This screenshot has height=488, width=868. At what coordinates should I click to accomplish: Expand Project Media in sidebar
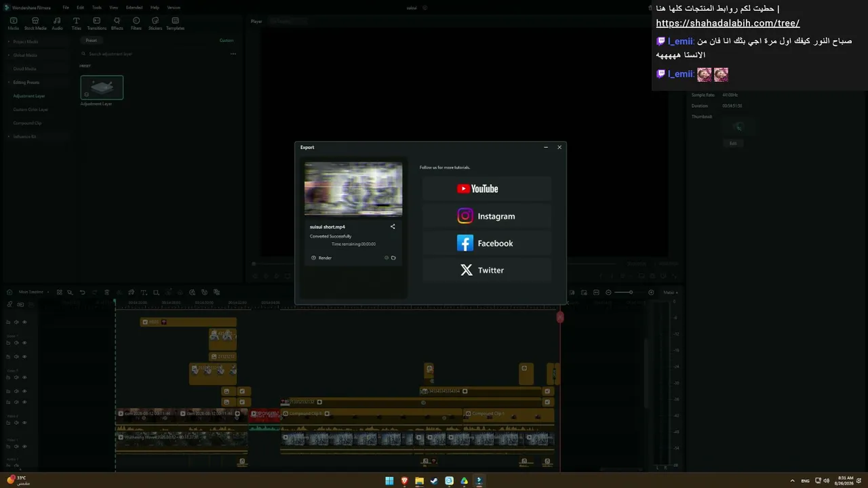(x=9, y=41)
